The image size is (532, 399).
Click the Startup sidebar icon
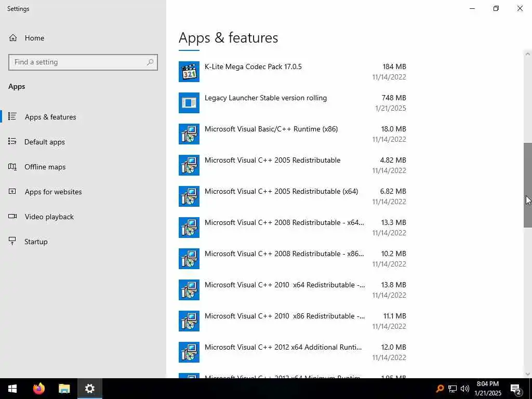coord(12,241)
